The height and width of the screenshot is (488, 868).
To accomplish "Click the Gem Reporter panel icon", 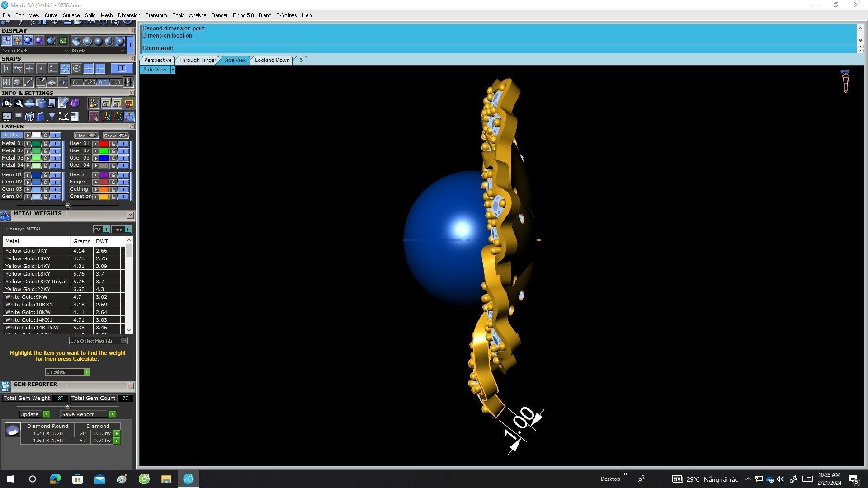I will pyautogui.click(x=5, y=386).
